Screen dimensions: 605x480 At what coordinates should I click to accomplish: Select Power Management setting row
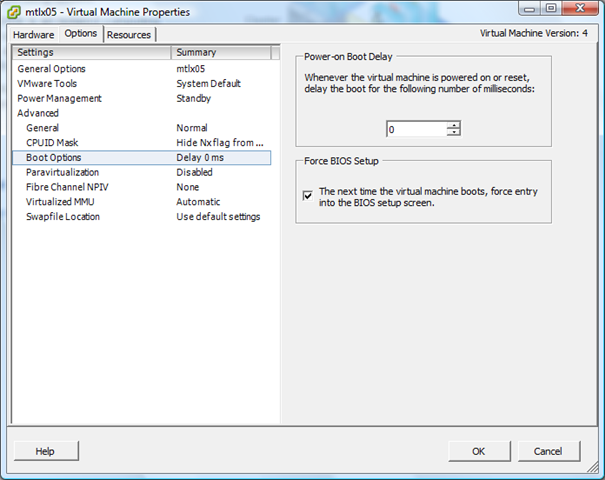coord(142,98)
